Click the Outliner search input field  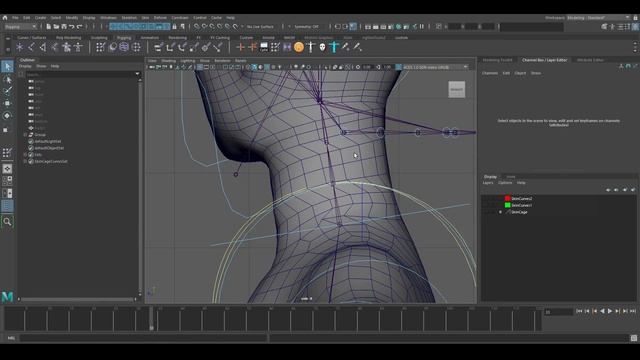(x=80, y=74)
